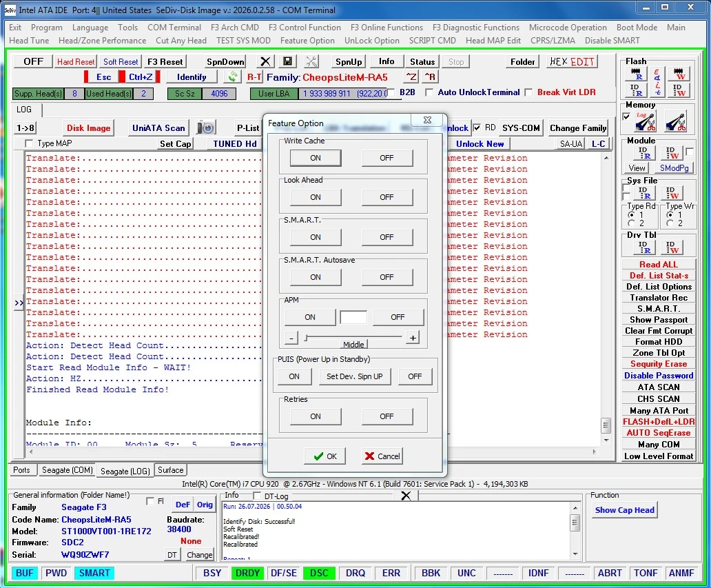Click the X icon above Info panel
The width and height of the screenshot is (711, 588).
(406, 496)
